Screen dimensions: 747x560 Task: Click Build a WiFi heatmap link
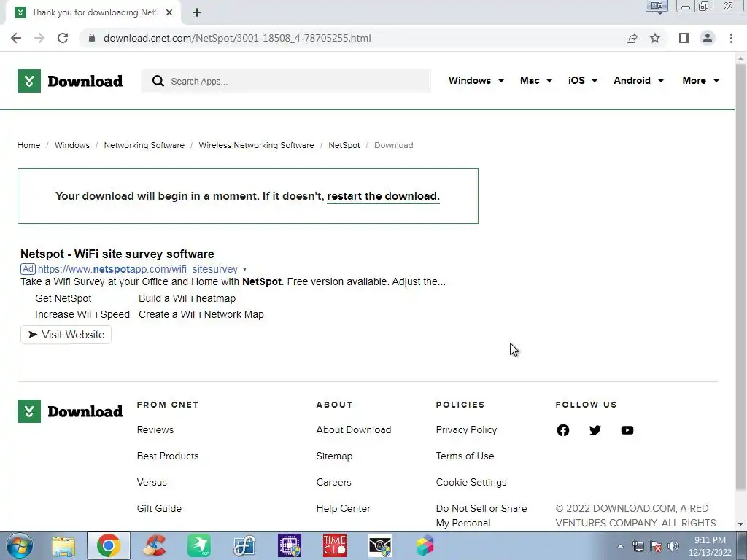(x=187, y=298)
